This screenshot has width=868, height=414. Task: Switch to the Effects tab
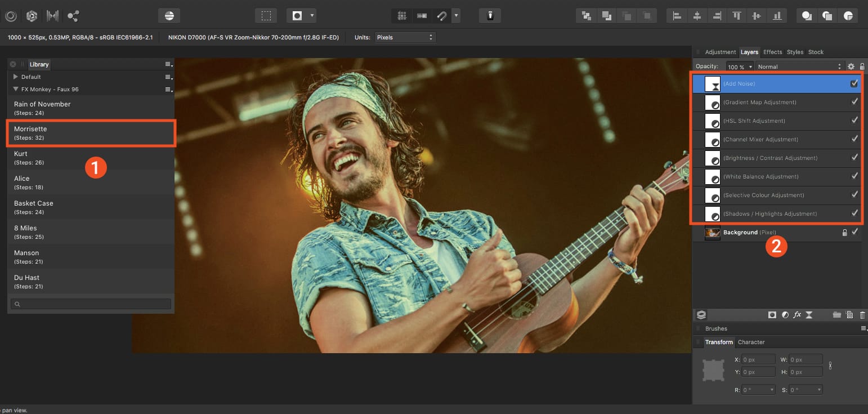click(772, 52)
